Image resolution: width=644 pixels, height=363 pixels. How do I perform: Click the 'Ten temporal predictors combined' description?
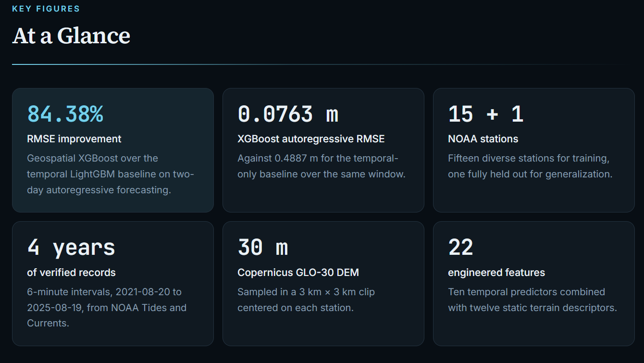[533, 300]
